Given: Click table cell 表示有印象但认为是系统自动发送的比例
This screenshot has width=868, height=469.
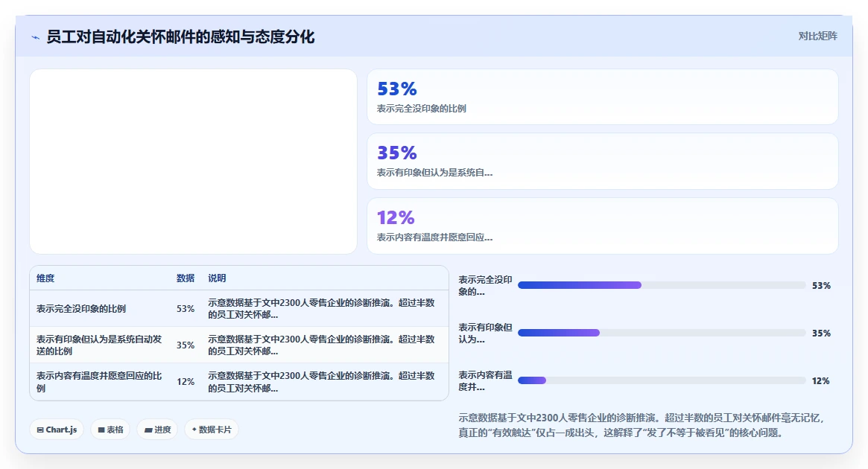Looking at the screenshot, I should click(x=100, y=345).
